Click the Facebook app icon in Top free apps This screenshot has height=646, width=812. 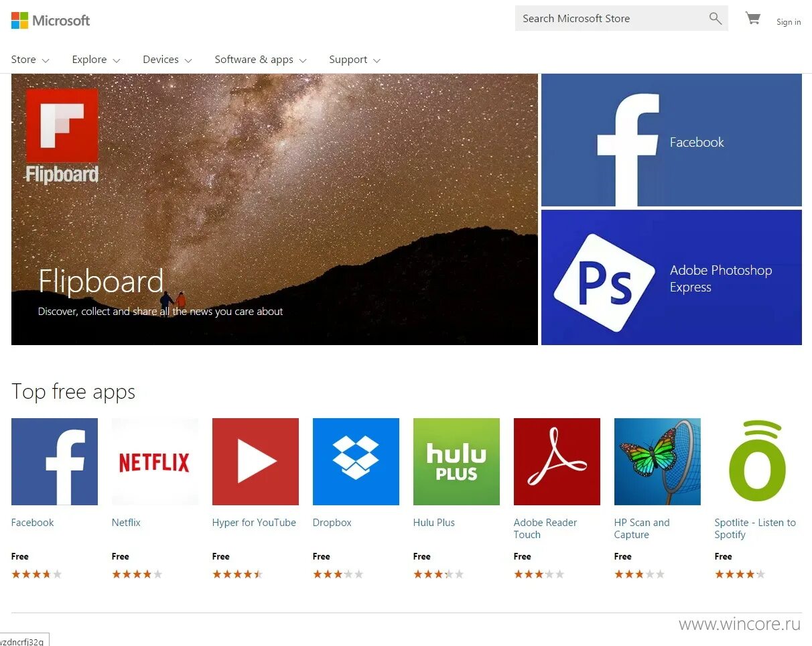(x=54, y=462)
